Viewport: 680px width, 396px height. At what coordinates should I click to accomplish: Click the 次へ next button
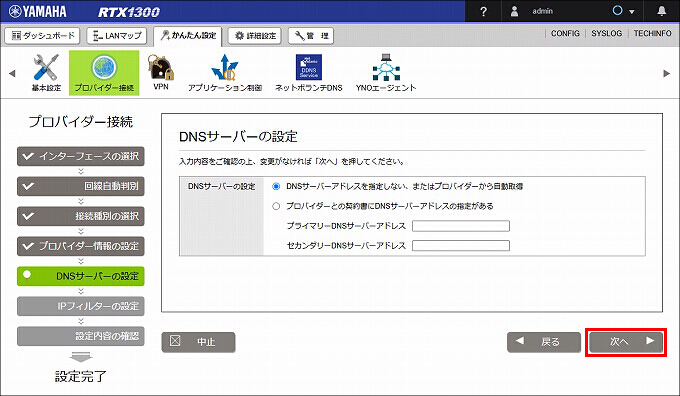point(626,342)
